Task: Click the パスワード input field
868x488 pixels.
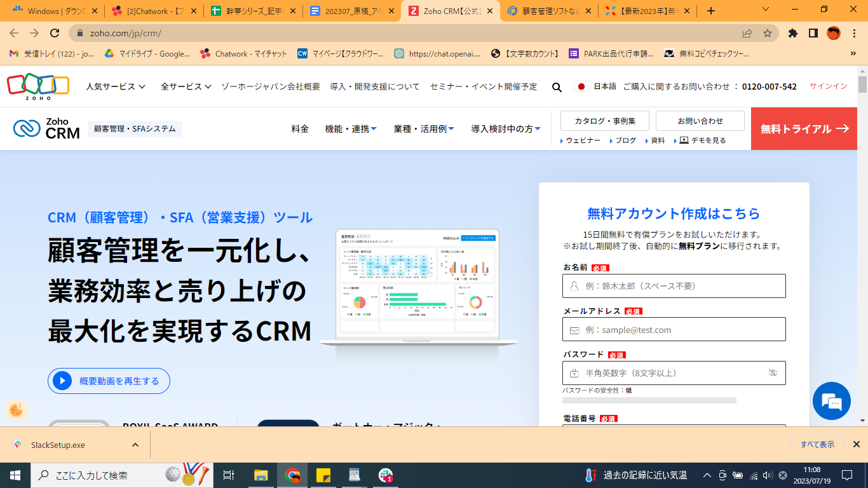Action: click(x=674, y=373)
